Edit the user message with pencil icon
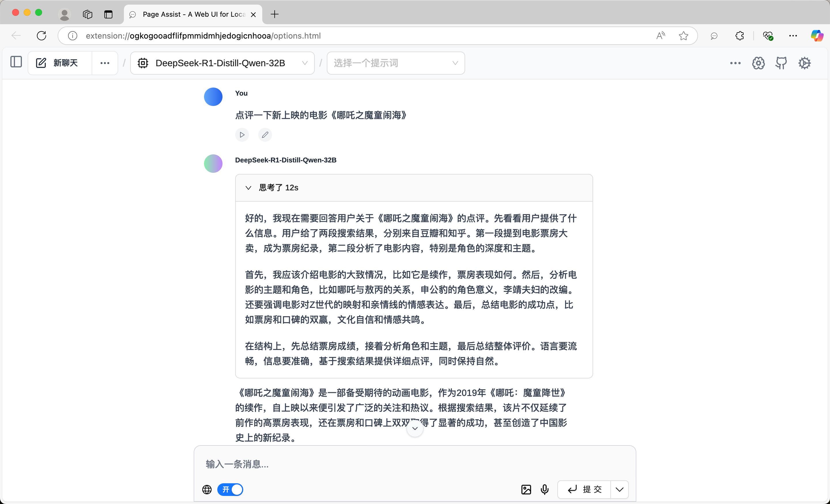830x504 pixels. point(265,135)
